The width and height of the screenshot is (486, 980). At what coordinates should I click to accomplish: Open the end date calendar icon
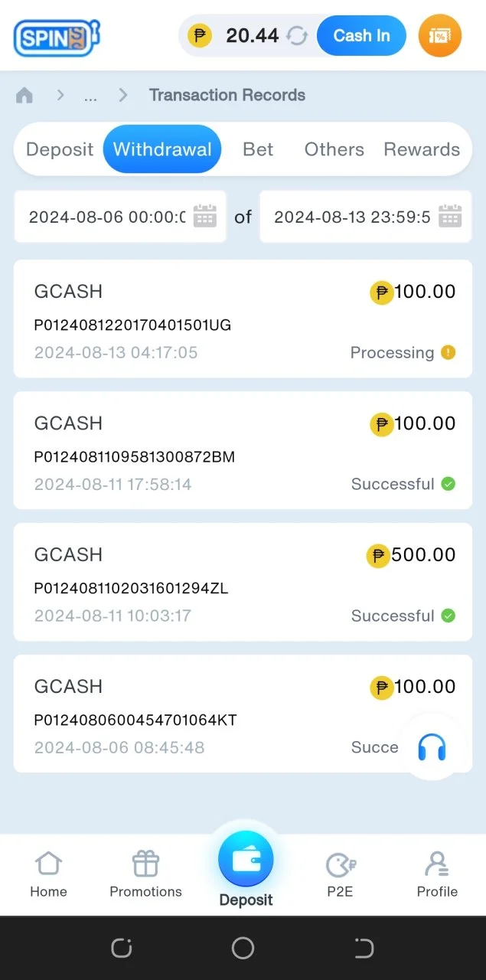point(450,217)
